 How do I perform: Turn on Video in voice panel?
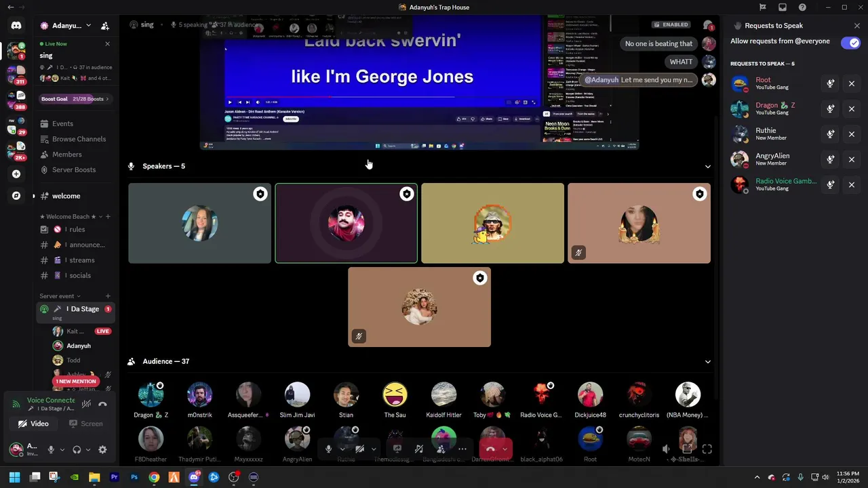(33, 424)
